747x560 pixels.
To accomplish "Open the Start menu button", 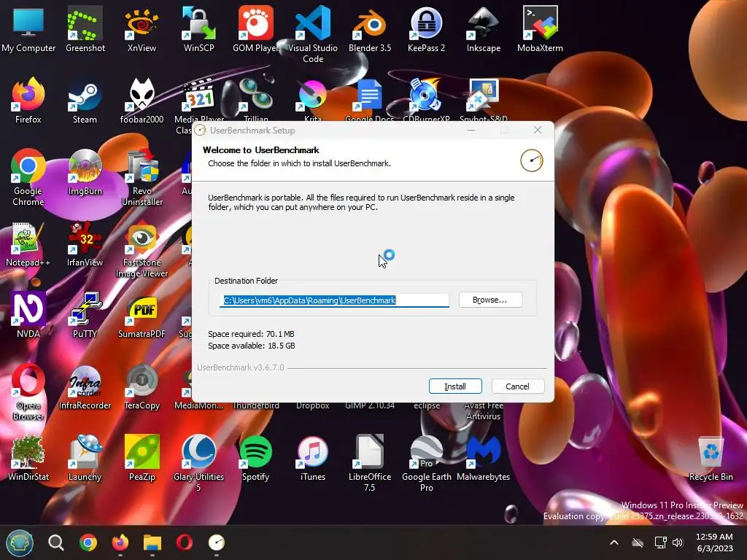I will point(20,542).
